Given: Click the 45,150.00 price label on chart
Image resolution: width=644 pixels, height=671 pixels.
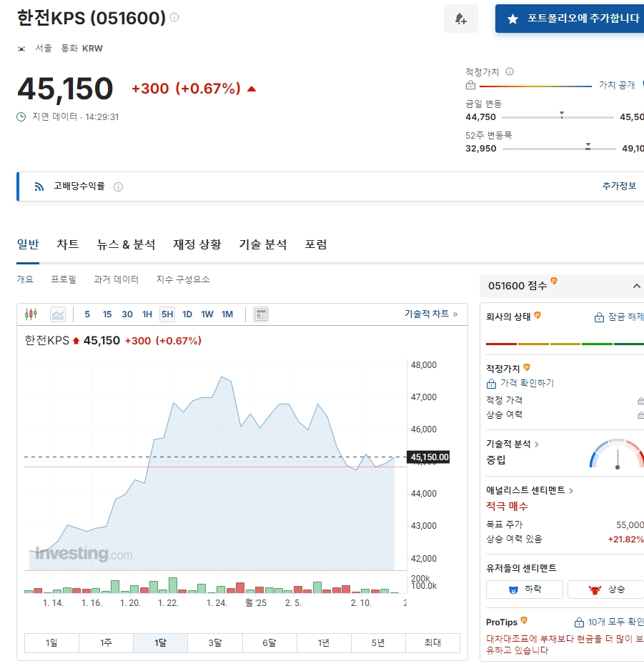Looking at the screenshot, I should point(429,457).
